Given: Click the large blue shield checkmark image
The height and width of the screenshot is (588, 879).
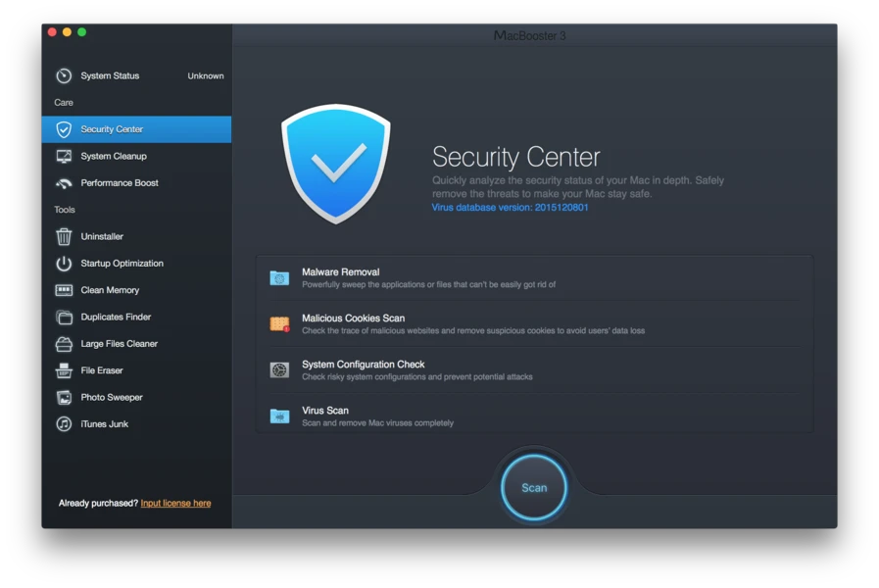Looking at the screenshot, I should (x=336, y=165).
